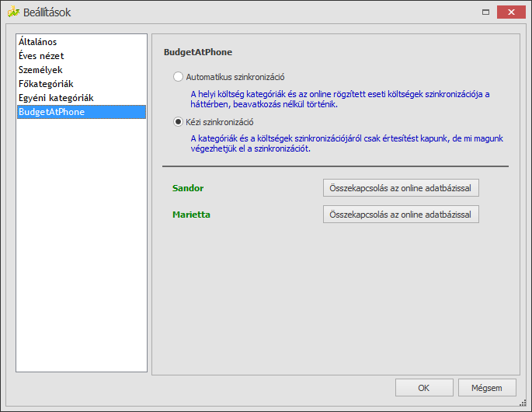This screenshot has height=412, width=532.
Task: Enable Automatikus szinkronizáció radio option
Action: (x=179, y=77)
